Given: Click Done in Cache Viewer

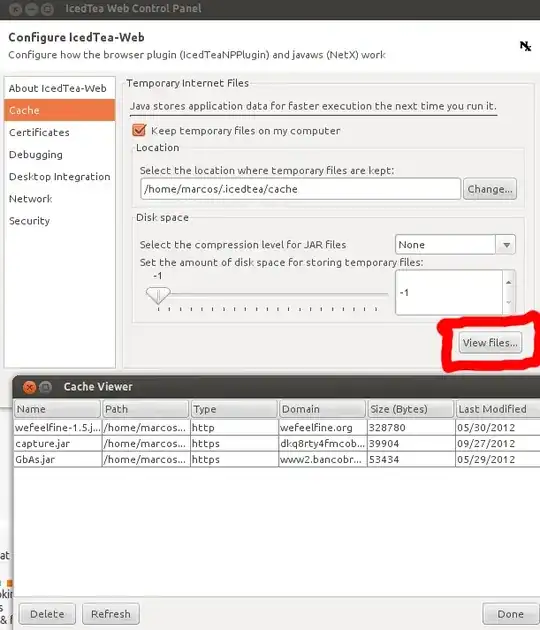Looking at the screenshot, I should 510,614.
